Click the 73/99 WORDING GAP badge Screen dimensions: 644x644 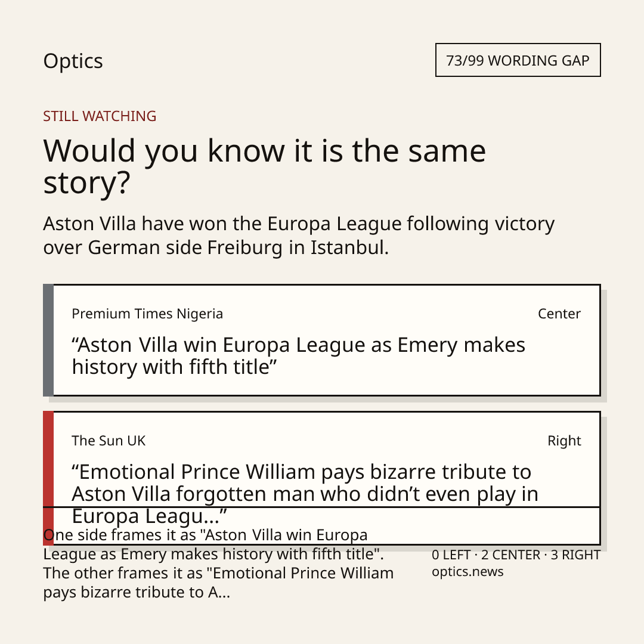[518, 60]
